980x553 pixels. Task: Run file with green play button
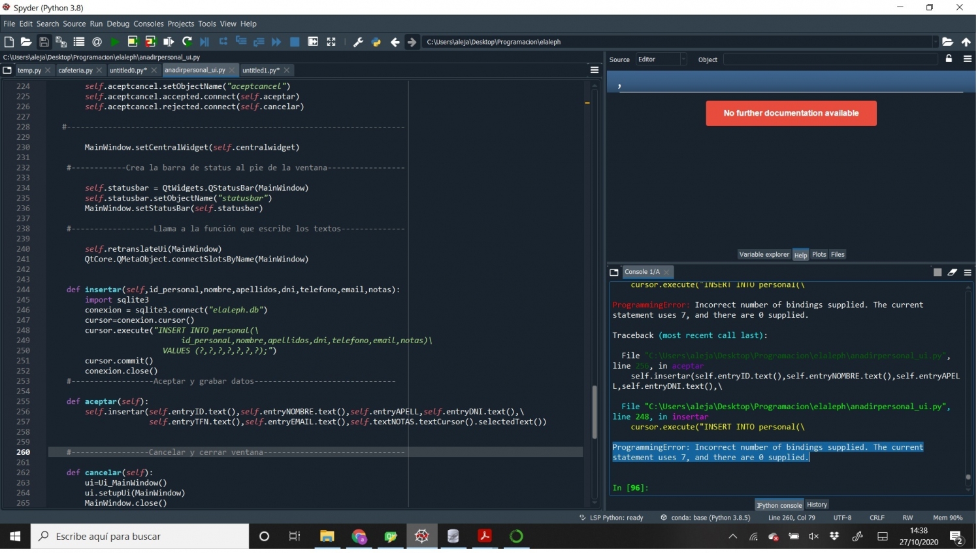coord(115,42)
